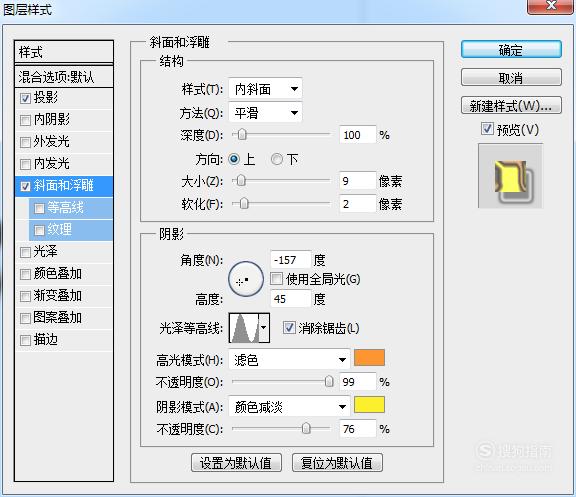Enable the 纹理 sub-option checkbox

point(39,230)
